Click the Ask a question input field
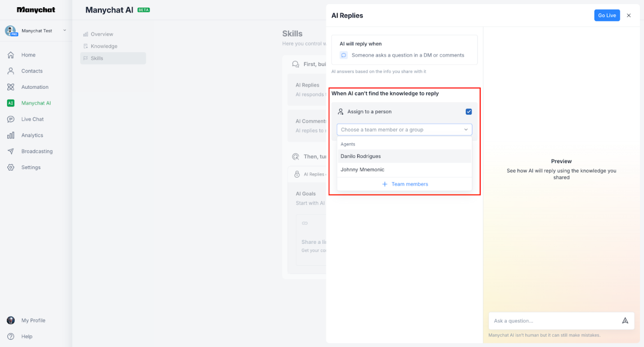 pos(540,320)
